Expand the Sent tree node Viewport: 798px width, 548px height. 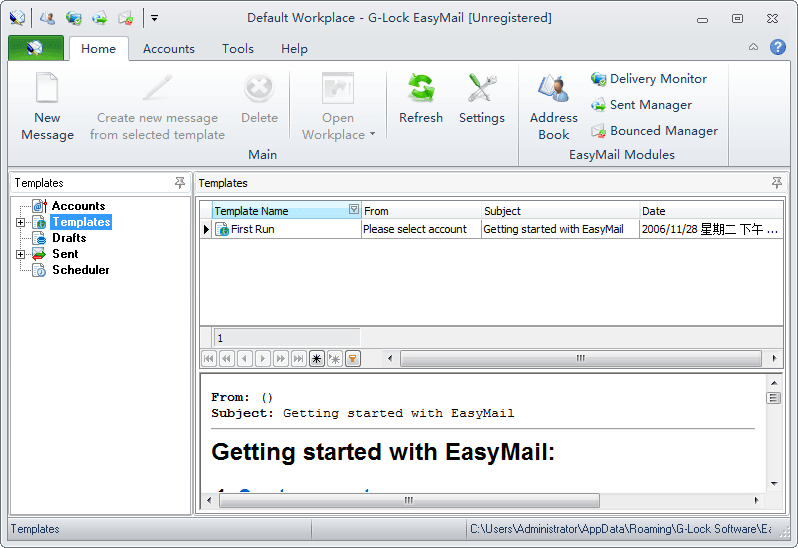click(20, 254)
